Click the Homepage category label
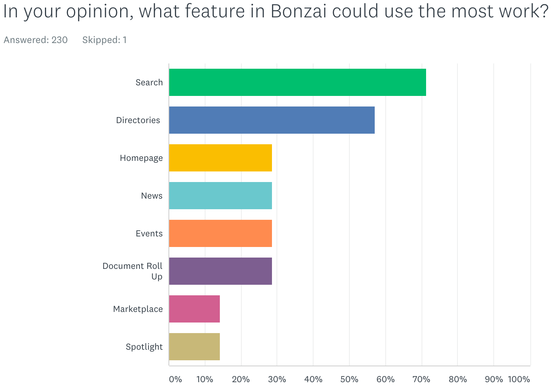The image size is (553, 392). click(x=141, y=158)
